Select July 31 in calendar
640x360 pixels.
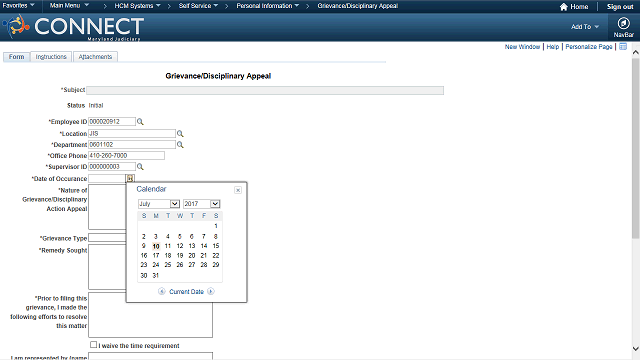point(156,276)
